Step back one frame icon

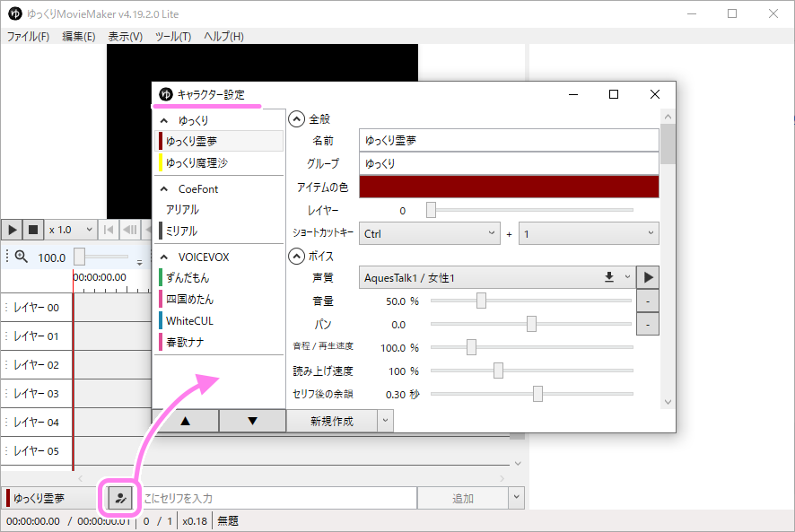pos(130,230)
